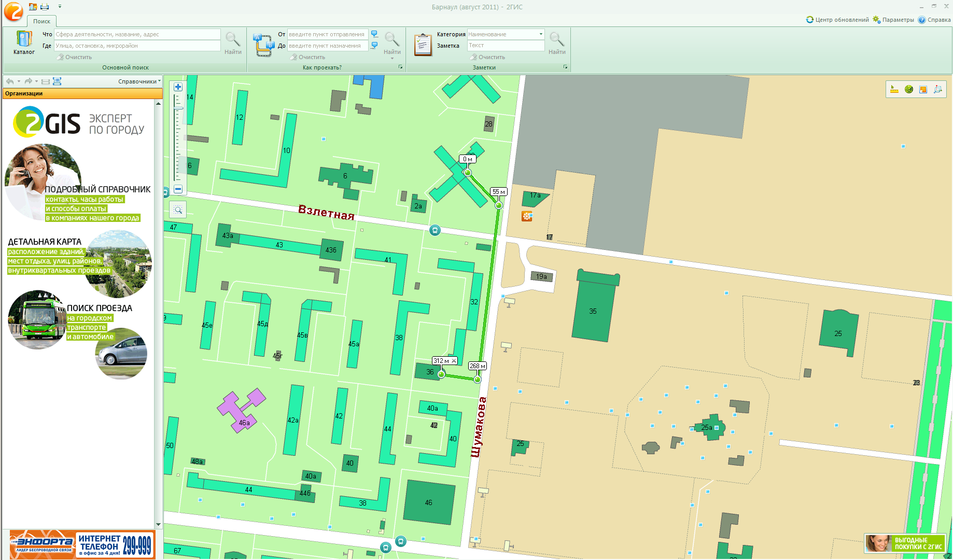Focus the Что search field
Viewport: 953px width, 560px height.
(x=137, y=34)
